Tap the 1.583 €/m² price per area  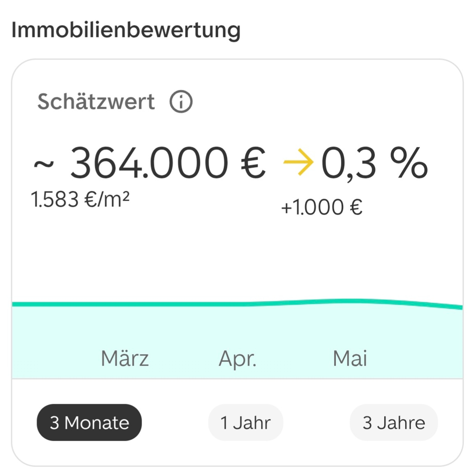[x=80, y=199]
